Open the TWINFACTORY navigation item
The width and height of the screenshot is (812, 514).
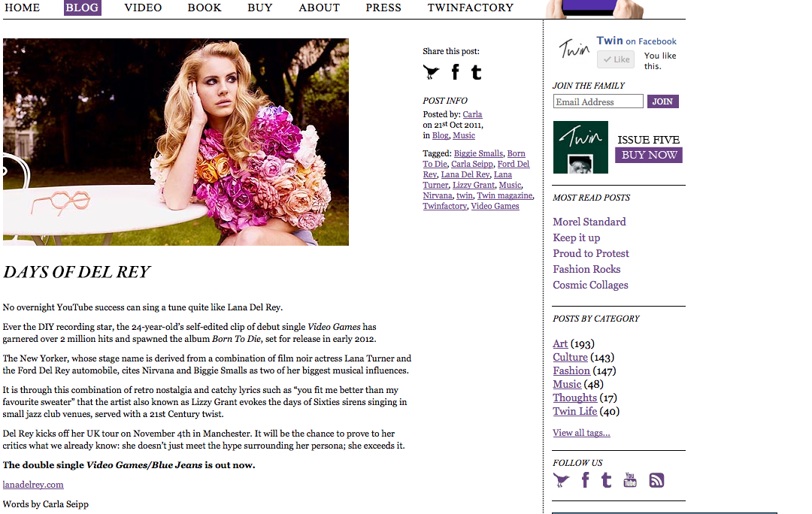tap(470, 8)
